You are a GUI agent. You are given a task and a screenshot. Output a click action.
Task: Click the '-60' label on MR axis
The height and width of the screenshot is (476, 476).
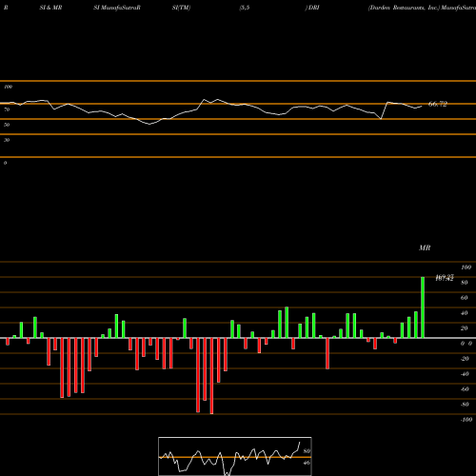tap(465, 389)
